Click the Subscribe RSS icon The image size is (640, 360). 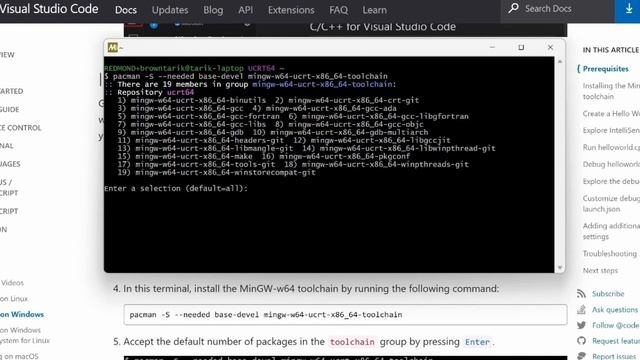(581, 293)
